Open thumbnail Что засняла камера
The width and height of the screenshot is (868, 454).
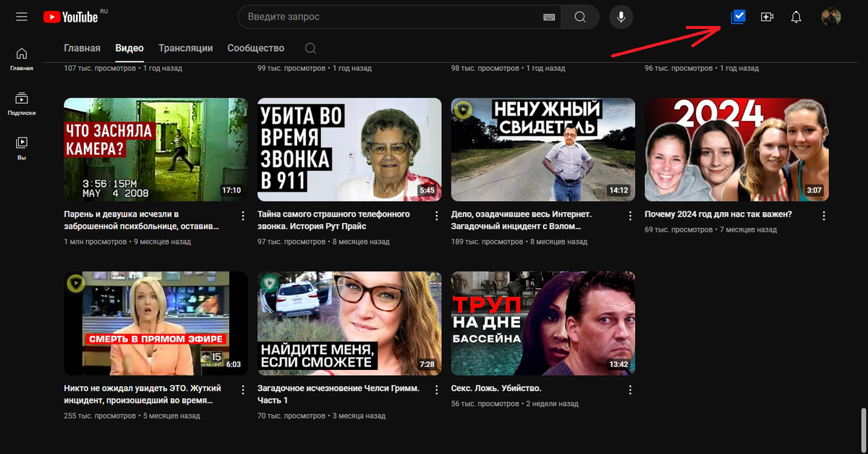pyautogui.click(x=156, y=150)
